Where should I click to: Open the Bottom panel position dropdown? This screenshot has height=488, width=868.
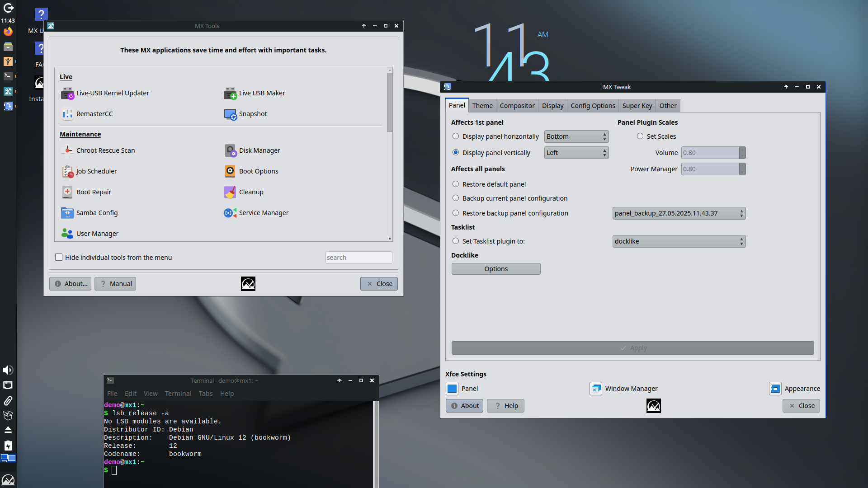(x=576, y=136)
